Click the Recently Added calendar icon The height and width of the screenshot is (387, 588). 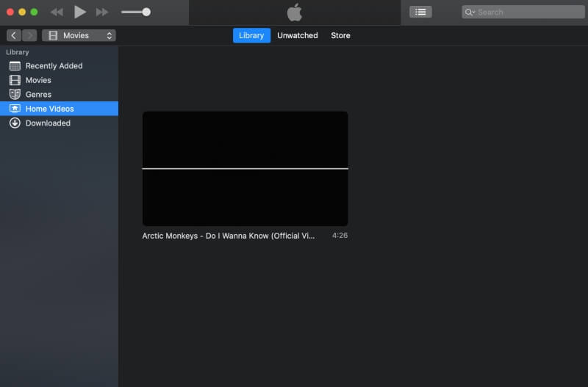[x=15, y=66]
